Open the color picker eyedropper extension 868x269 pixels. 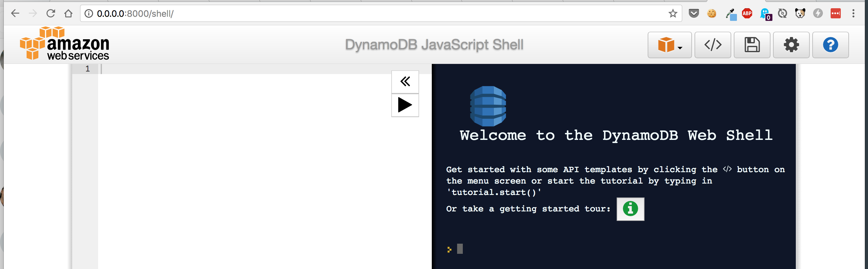[731, 14]
